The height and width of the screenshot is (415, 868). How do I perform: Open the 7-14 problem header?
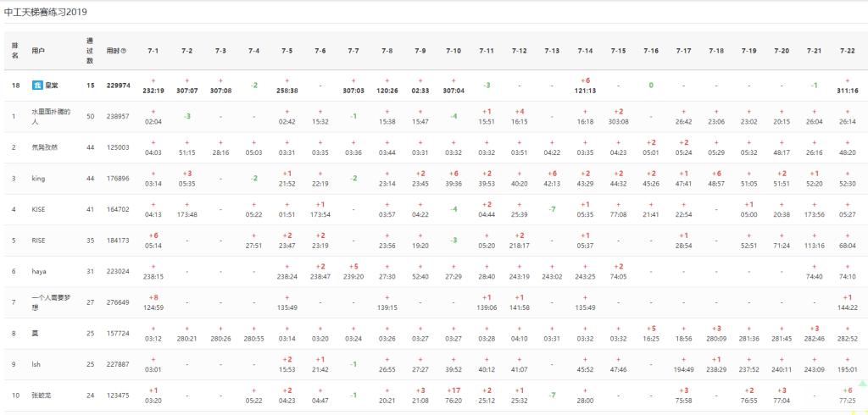(x=585, y=52)
